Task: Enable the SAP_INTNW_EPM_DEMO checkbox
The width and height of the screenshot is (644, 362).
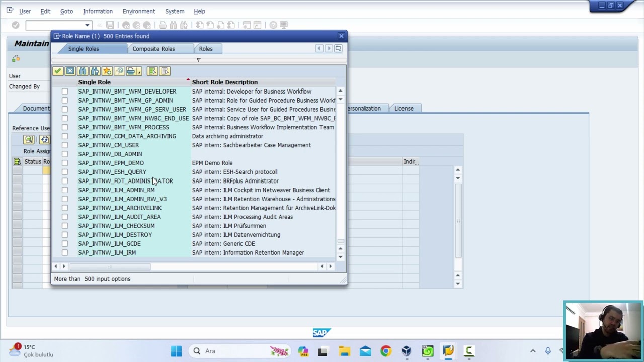Action: click(x=65, y=163)
